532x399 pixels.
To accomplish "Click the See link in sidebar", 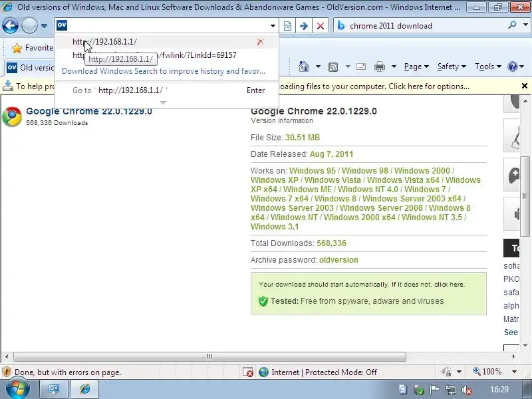I will (511, 332).
